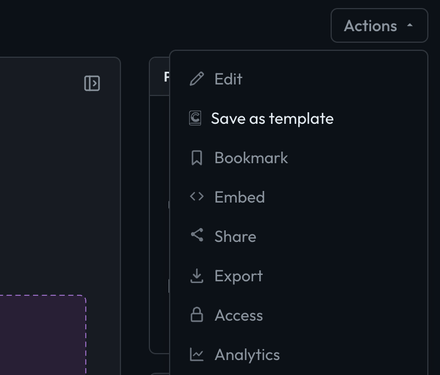Click the template icon beside Save as template
This screenshot has height=375, width=440.
[x=195, y=118]
